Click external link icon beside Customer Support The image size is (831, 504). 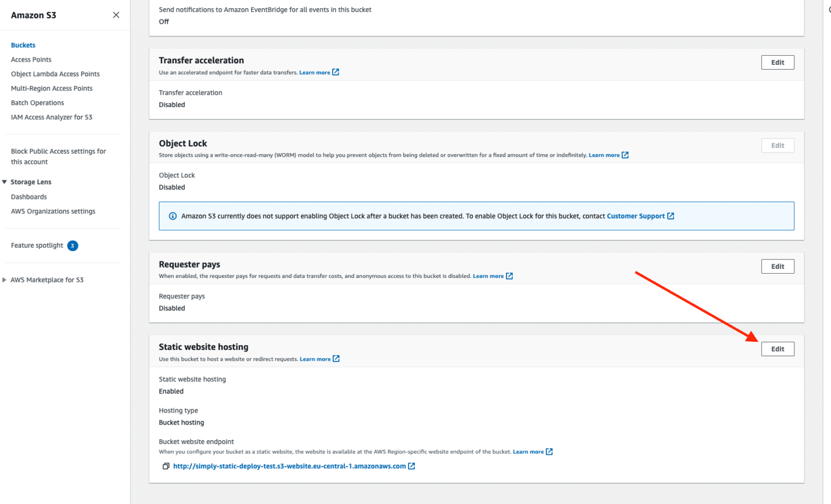tap(671, 216)
